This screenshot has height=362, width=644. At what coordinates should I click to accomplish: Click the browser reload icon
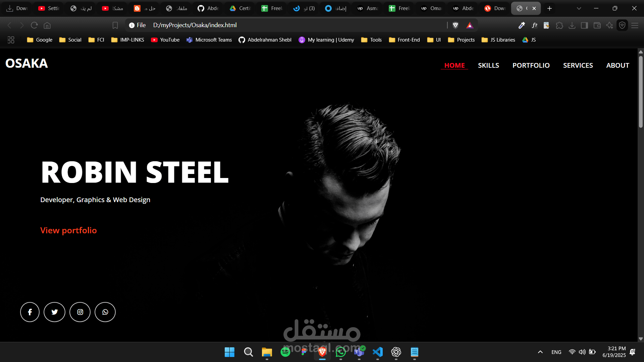tap(34, 25)
